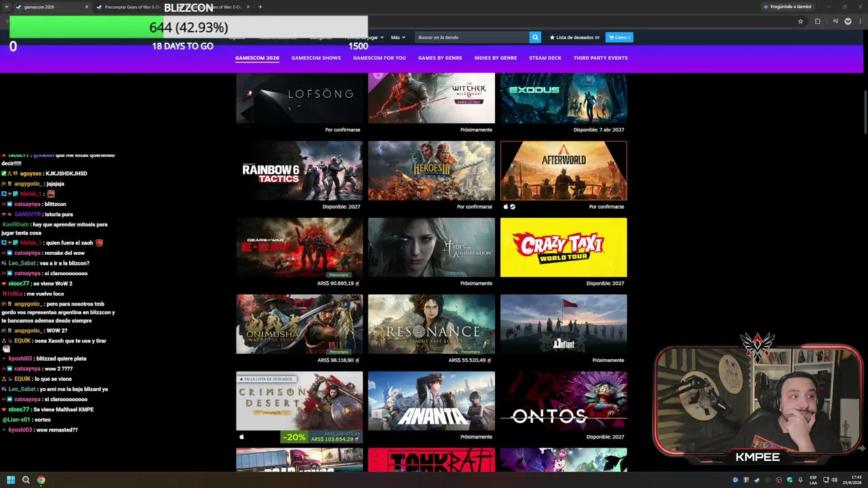Open a new browser tab
868x488 pixels.
point(260,7)
